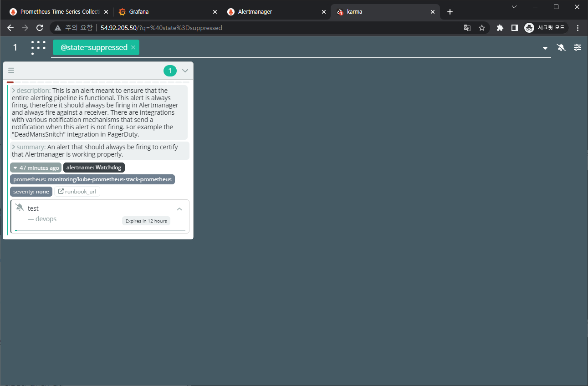Switch to the Grafana tab
588x386 pixels.
tap(164, 12)
